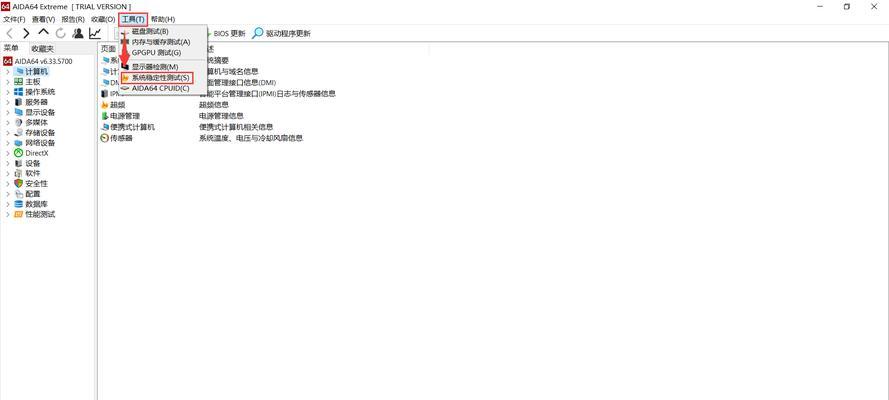
Task: Expand the DirectX tree node
Action: point(8,154)
